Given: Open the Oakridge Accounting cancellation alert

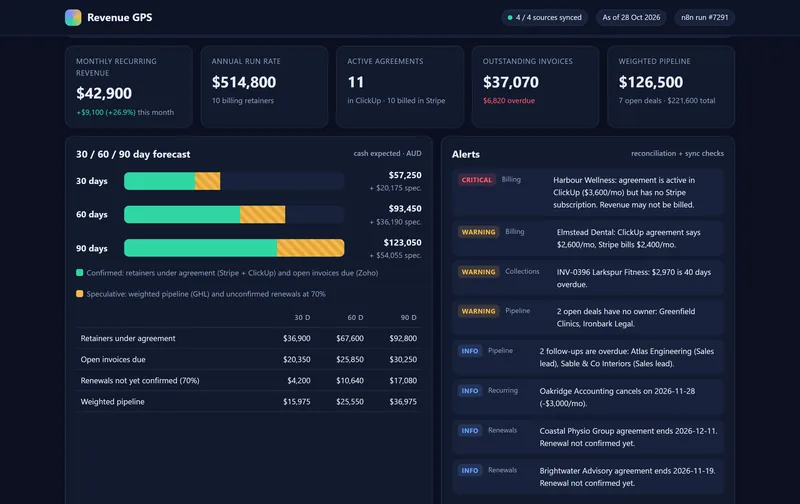Looking at the screenshot, I should click(617, 397).
